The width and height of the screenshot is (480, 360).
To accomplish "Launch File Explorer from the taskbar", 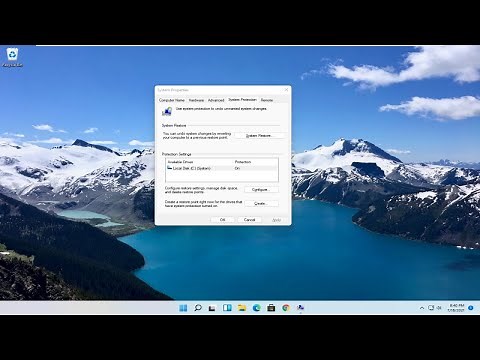I will 242,308.
